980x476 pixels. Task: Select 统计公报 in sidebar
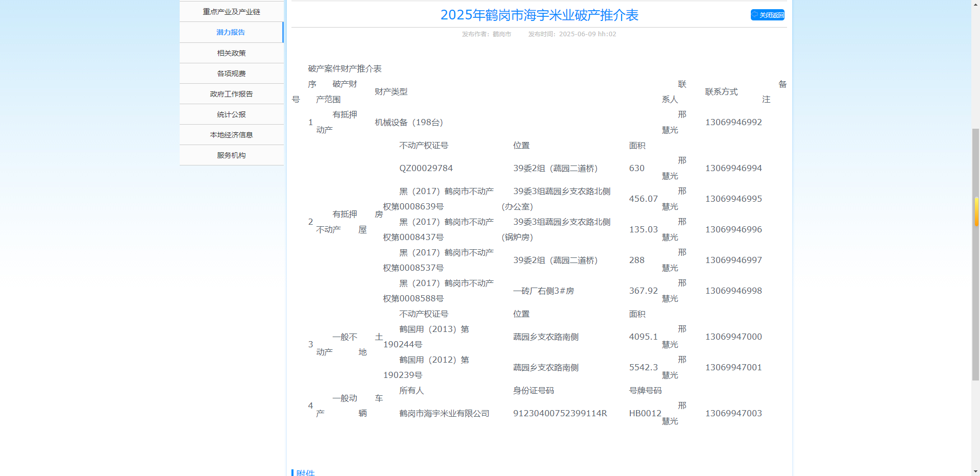[x=231, y=114]
